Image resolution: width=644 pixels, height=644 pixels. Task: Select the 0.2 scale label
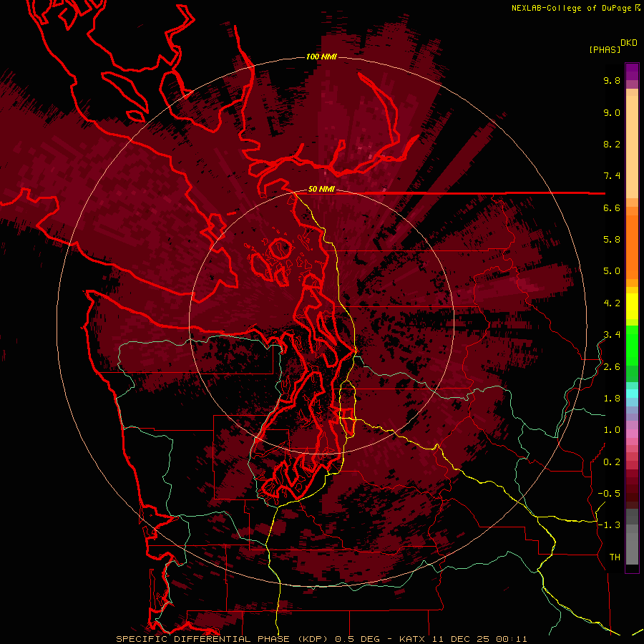(612, 462)
